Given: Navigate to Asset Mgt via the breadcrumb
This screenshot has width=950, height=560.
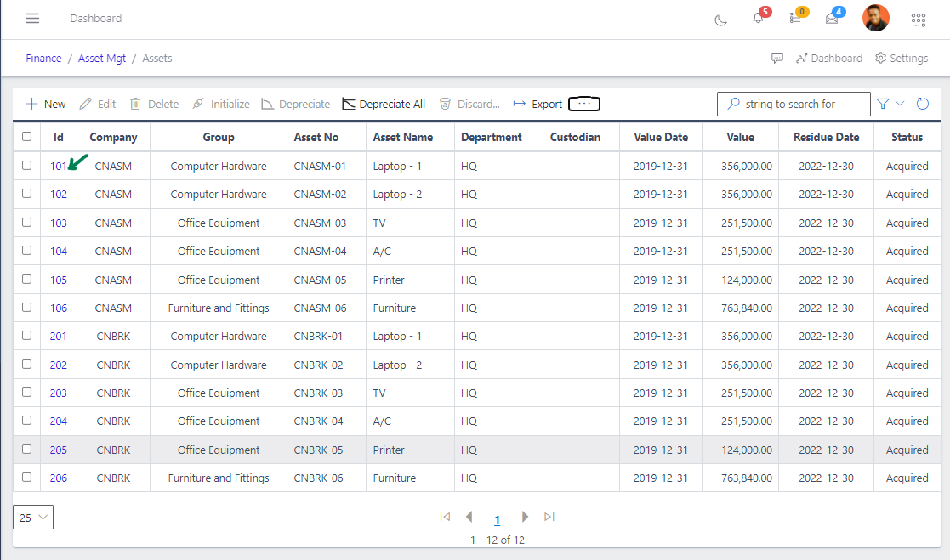Looking at the screenshot, I should [102, 58].
